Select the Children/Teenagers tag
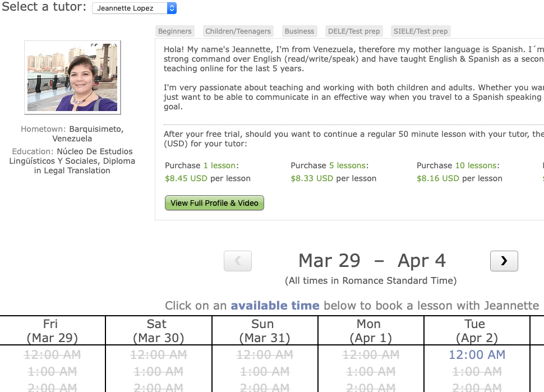Screen dimensions: 544x392 pyautogui.click(x=238, y=31)
